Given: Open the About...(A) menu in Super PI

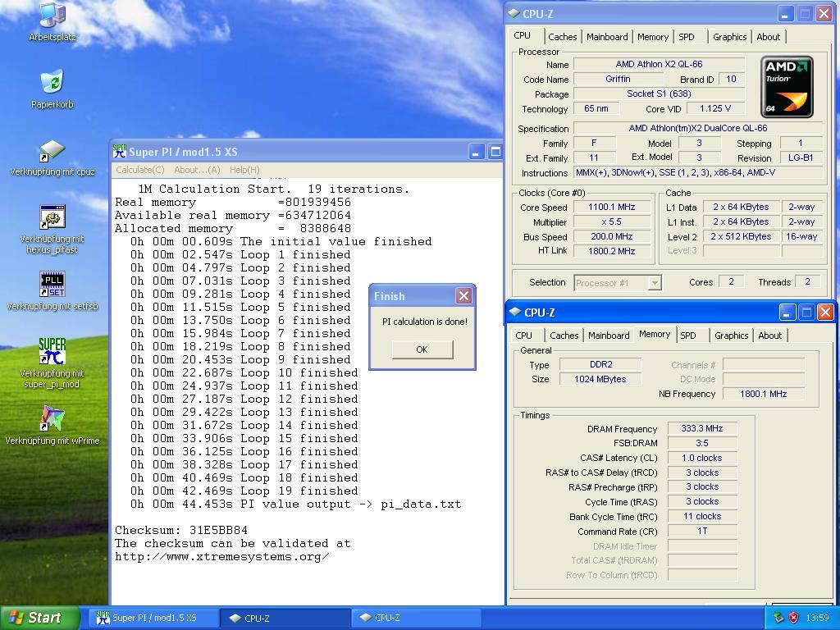Looking at the screenshot, I should click(x=197, y=170).
